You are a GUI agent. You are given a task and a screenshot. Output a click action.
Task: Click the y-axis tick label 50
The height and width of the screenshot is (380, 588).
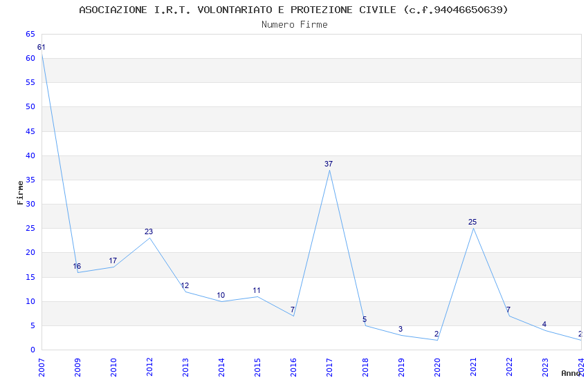(30, 106)
